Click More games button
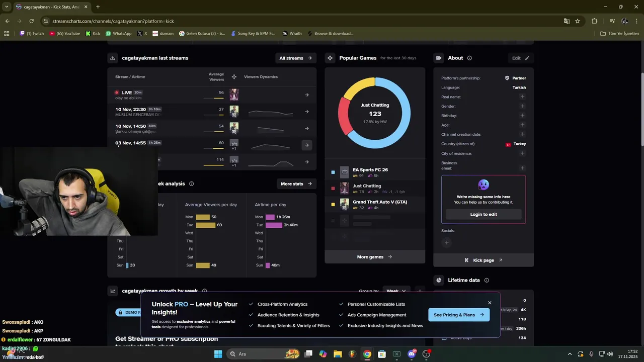 pos(375,257)
